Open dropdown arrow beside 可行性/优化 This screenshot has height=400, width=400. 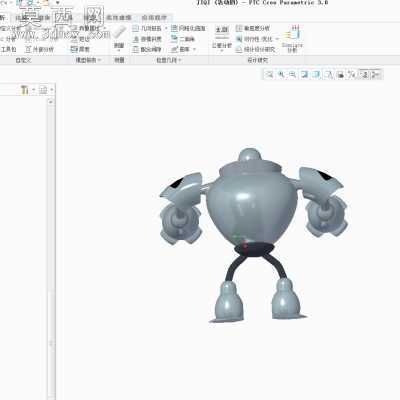tap(277, 39)
